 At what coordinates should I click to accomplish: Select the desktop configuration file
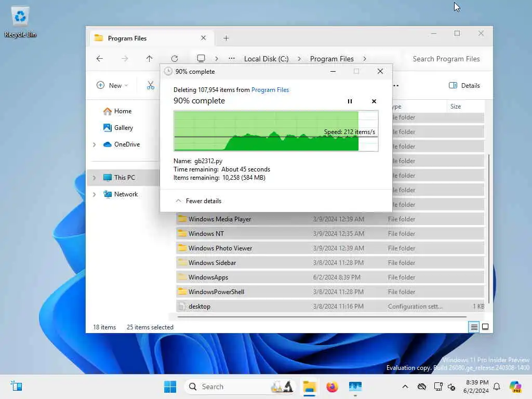[330, 307]
